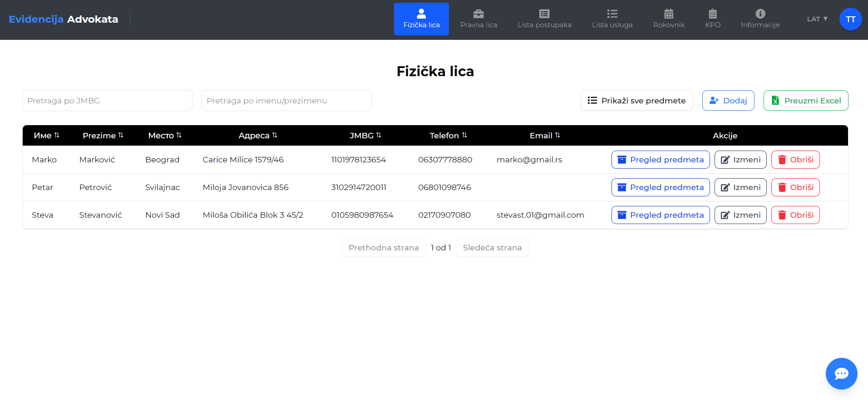
Task: Open the Fizička lica tab
Action: coord(421,19)
